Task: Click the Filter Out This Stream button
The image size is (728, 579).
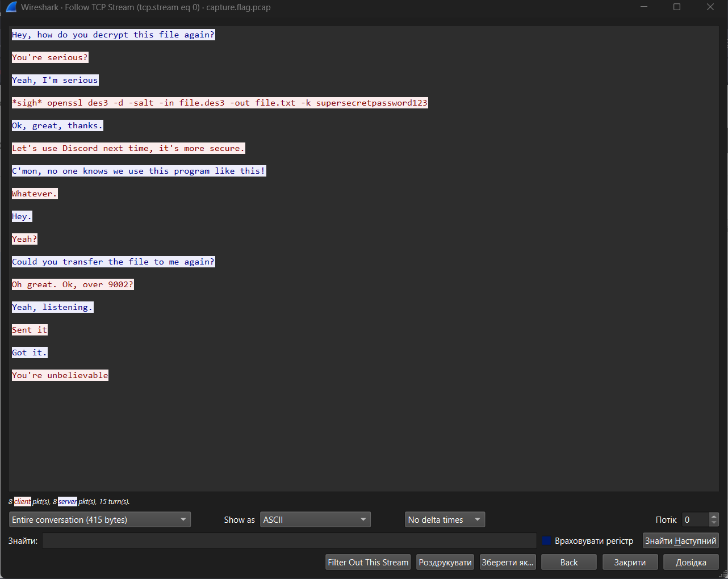Action: pos(368,563)
